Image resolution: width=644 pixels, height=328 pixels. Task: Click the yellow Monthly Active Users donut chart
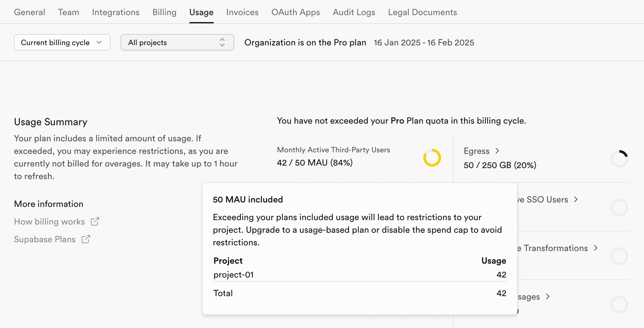pos(432,158)
